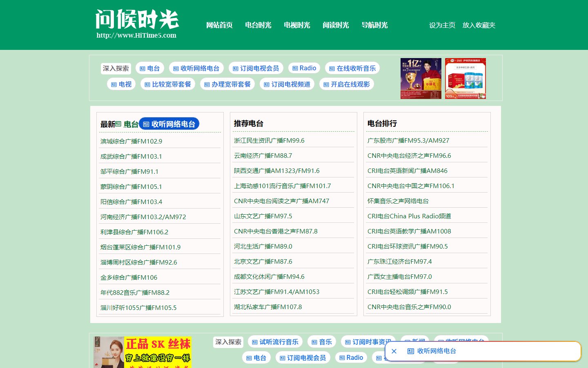Screen dimensions: 588x368
Task: Open 淄川好听1055广播FM105.5
Action: pos(138,308)
